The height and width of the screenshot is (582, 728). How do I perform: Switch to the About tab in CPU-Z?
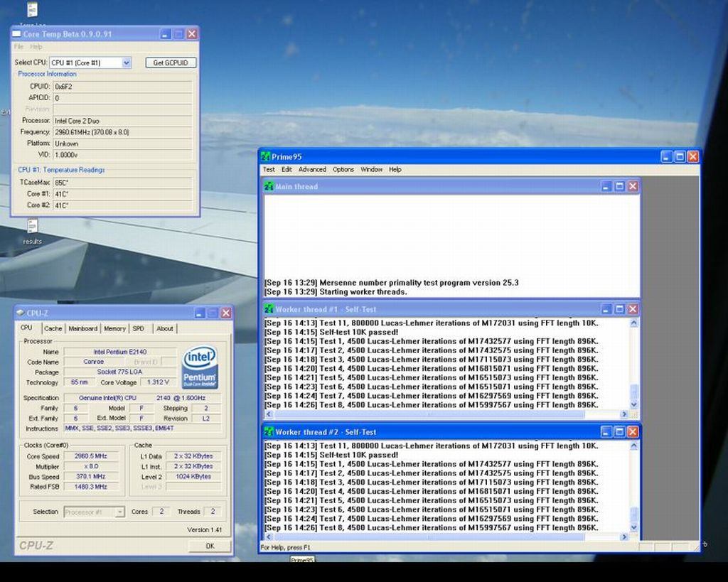point(164,328)
